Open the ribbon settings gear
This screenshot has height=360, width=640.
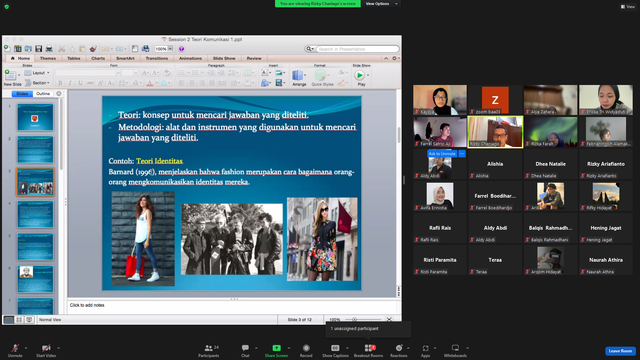[394, 58]
